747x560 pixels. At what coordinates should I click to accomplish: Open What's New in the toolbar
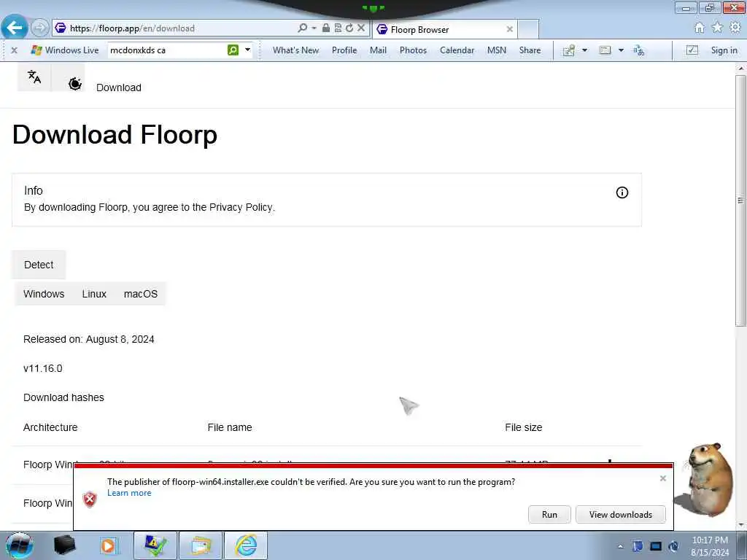[296, 50]
